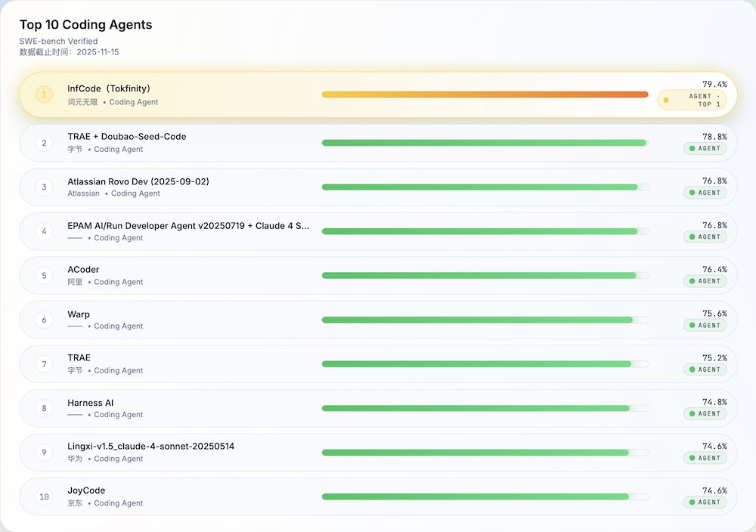Click the Atlassian • Coding Agent subtitle
The width and height of the screenshot is (756, 532).
[x=114, y=193]
